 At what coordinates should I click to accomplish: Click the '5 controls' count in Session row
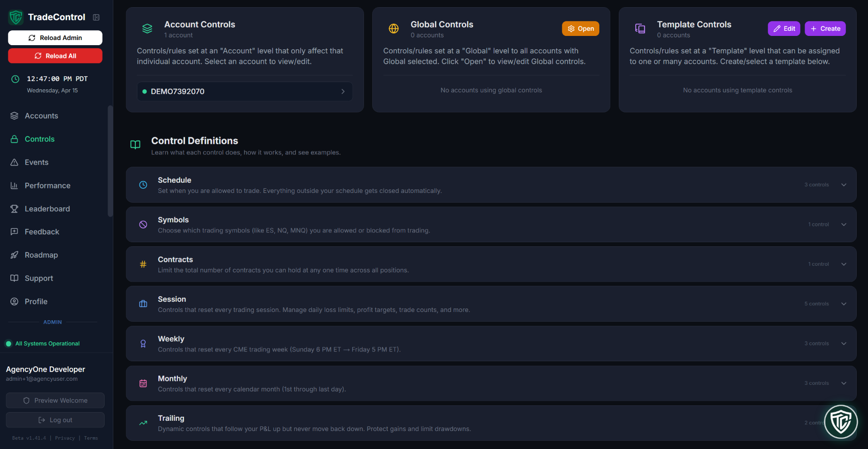(x=817, y=304)
